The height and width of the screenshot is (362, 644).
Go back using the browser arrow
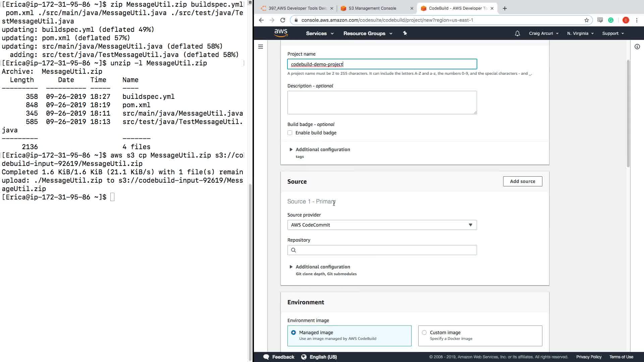pos(261,20)
